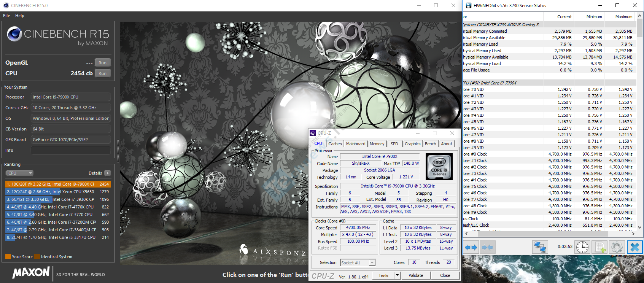The width and height of the screenshot is (644, 283).
Task: Click the Intel Core i9 logo in CPU-Z
Action: pos(439,166)
